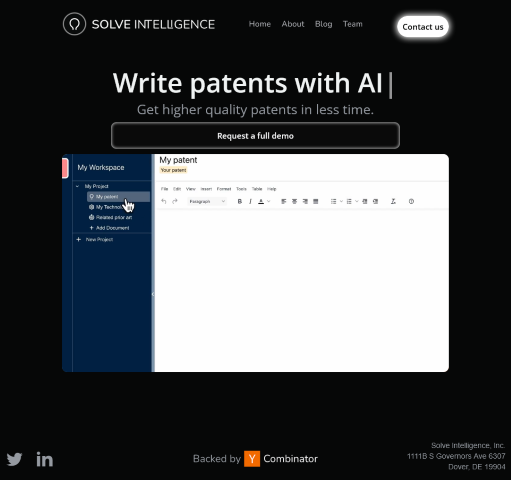Open the Format menu in the editor
511x480 pixels.
(224, 189)
